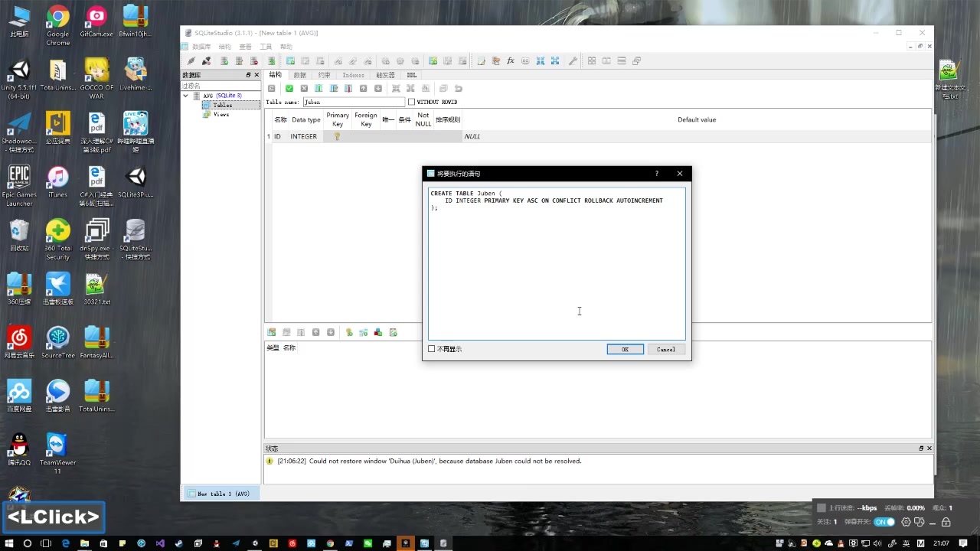This screenshot has width=980, height=551.
Task: Click the new table icon in main toolbar
Action: 290,61
